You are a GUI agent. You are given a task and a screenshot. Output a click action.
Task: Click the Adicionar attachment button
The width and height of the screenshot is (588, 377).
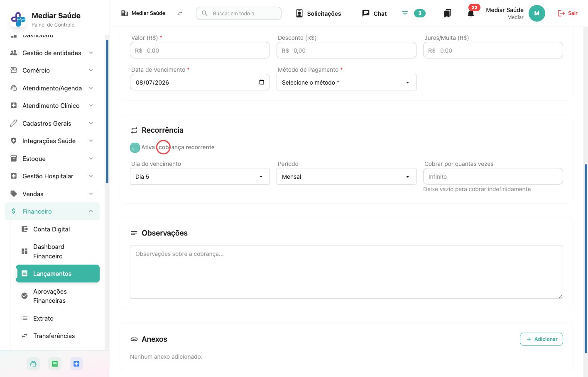coord(541,339)
